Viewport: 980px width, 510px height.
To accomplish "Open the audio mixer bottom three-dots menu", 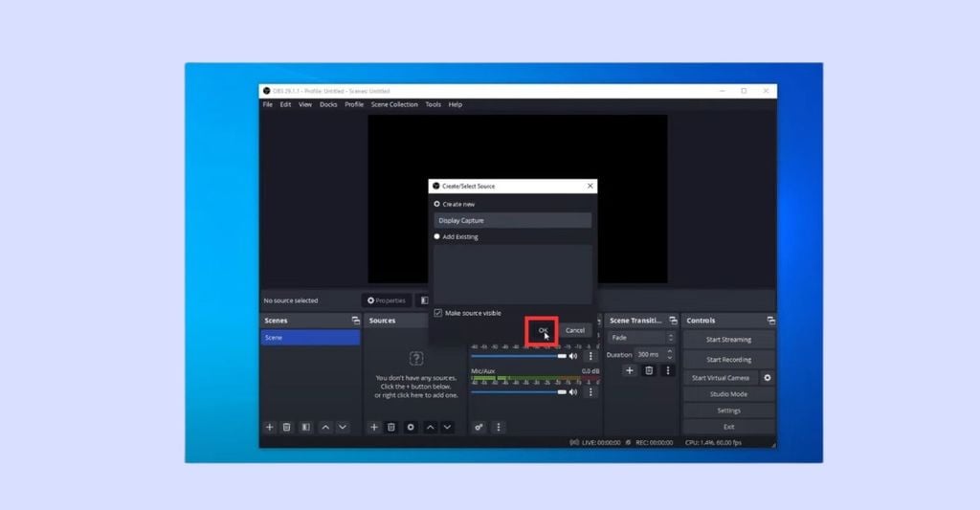I will [x=498, y=428].
